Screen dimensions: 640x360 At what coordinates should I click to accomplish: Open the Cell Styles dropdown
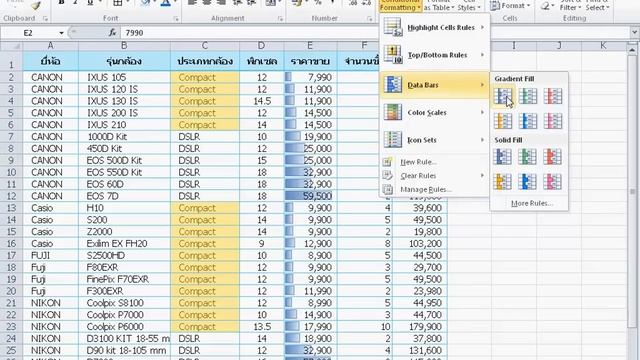pyautogui.click(x=469, y=5)
